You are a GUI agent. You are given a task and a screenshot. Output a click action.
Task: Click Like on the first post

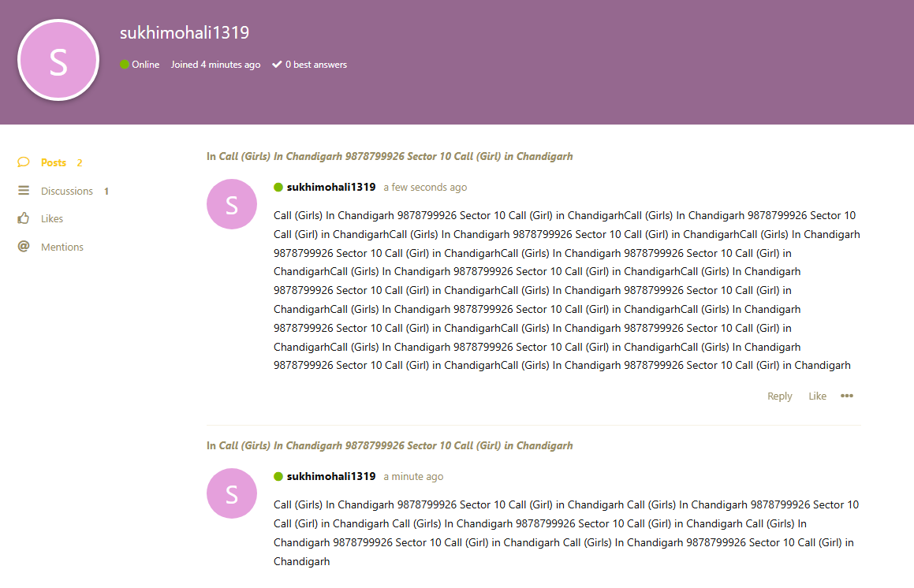[x=817, y=396]
